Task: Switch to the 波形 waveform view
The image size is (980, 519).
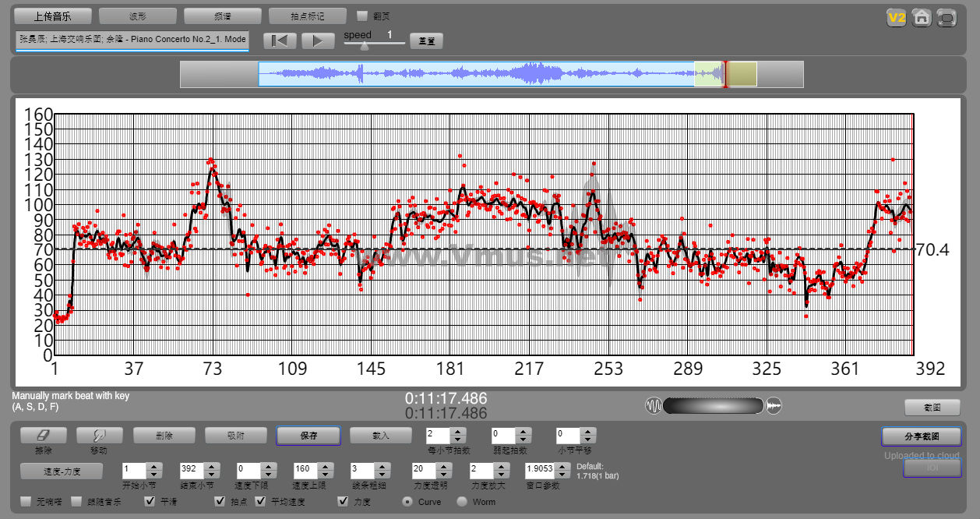Action: (138, 16)
